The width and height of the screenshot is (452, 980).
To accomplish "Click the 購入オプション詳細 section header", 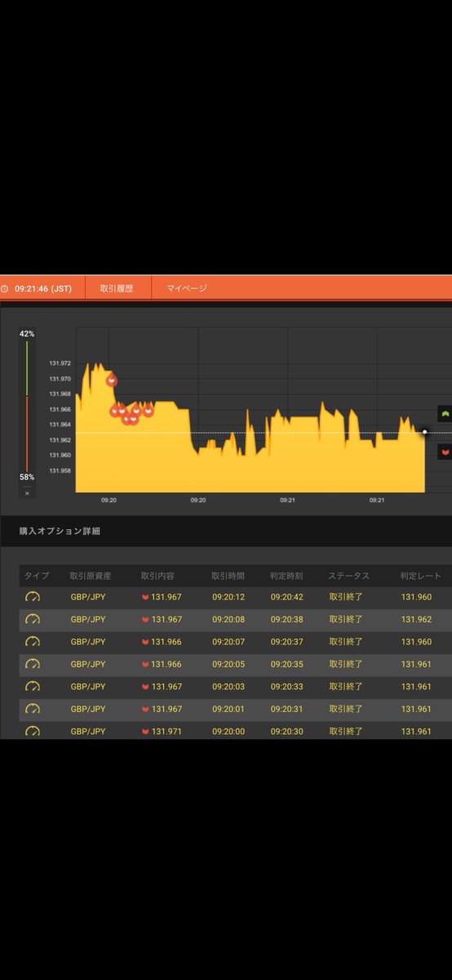I will (x=60, y=531).
